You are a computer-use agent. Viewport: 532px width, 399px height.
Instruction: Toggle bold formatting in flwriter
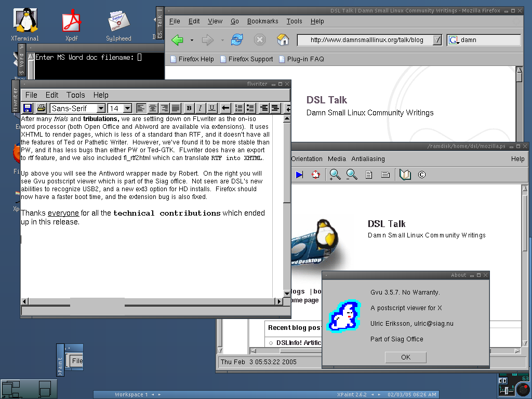[x=189, y=108]
